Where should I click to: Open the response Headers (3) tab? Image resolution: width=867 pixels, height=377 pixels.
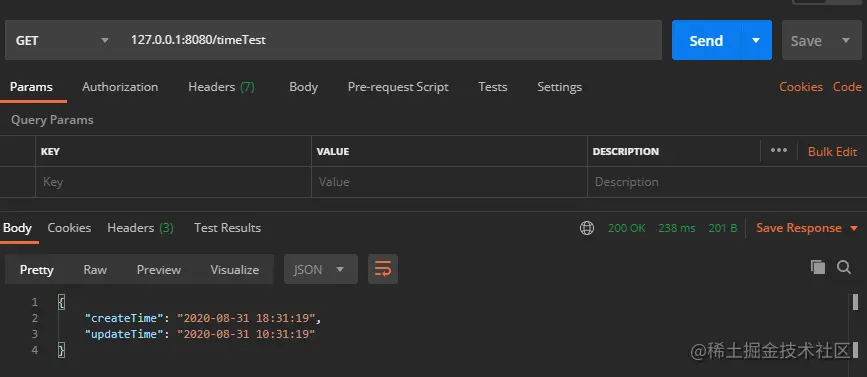tap(140, 228)
